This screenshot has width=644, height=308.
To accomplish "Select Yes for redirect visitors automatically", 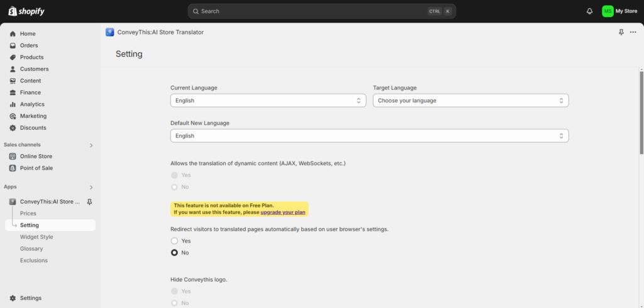I will [175, 241].
